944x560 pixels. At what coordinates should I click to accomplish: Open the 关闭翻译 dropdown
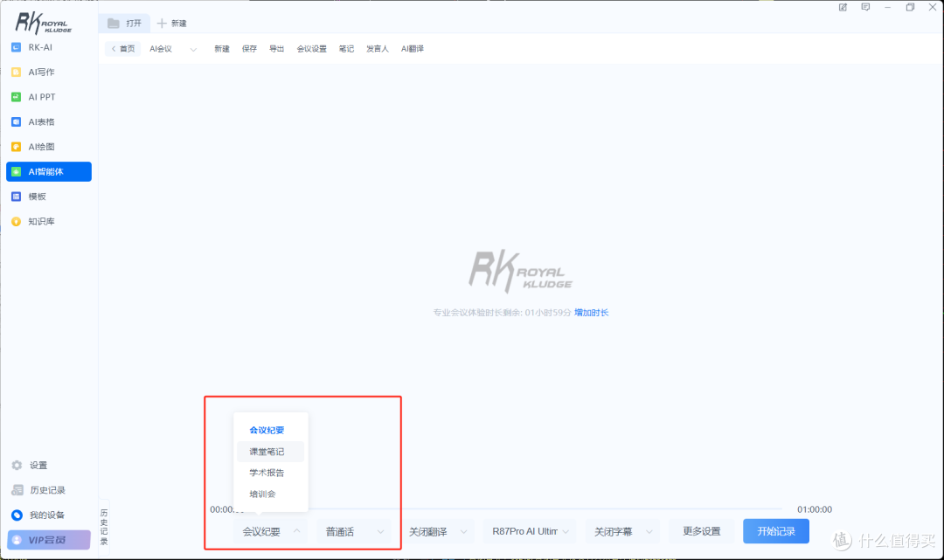click(x=438, y=532)
